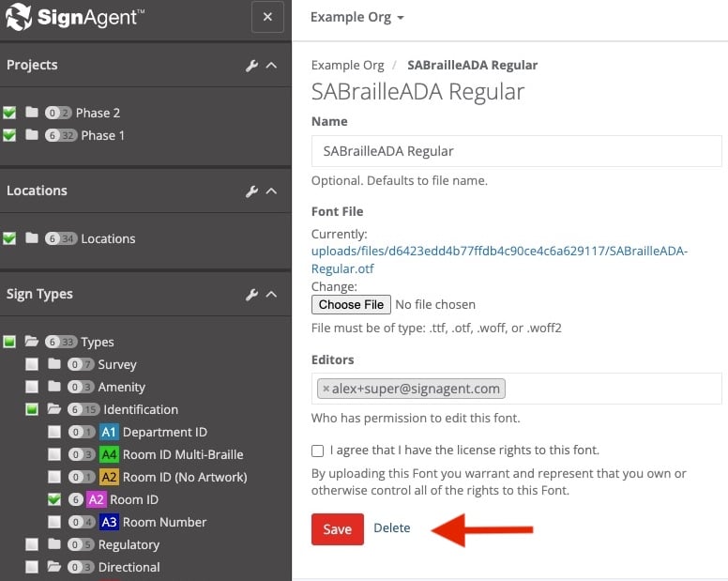Go to Example Org breadcrumb link
Screen dimensions: 728x581
tap(347, 66)
